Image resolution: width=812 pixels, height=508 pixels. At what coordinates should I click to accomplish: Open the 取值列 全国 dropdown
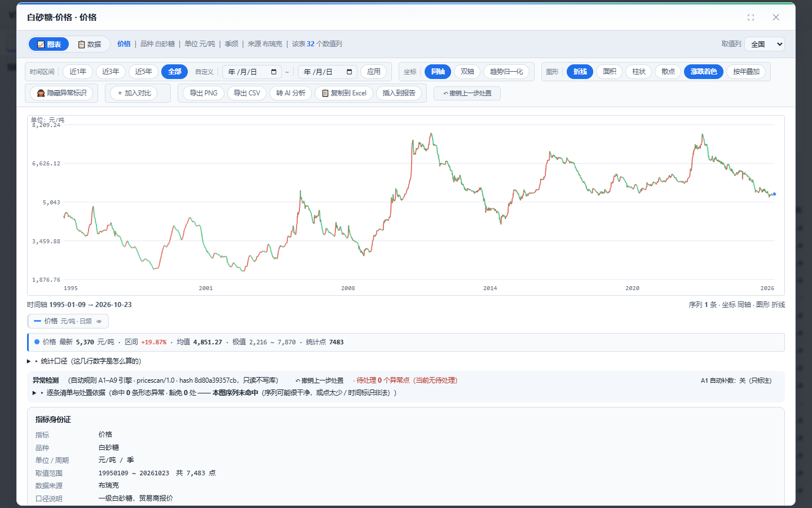point(765,44)
